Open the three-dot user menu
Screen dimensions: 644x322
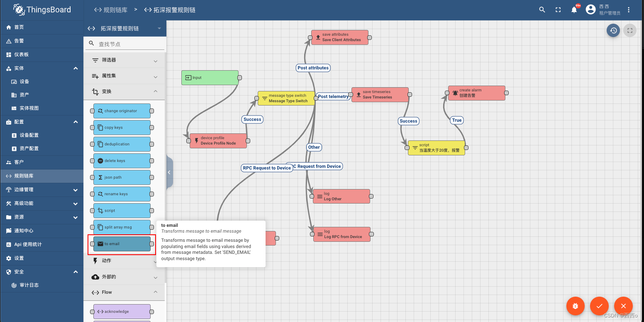[x=629, y=10]
